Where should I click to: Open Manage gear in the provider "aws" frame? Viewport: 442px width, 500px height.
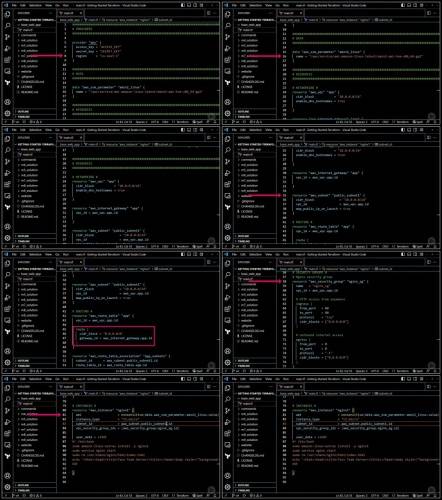click(7, 113)
